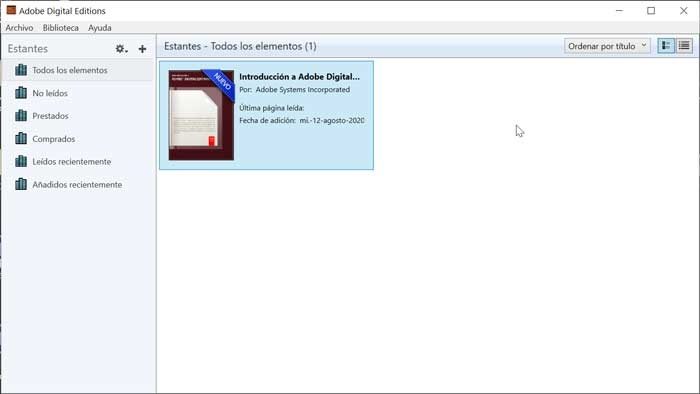Switch to thumbnail view mode

pos(666,46)
